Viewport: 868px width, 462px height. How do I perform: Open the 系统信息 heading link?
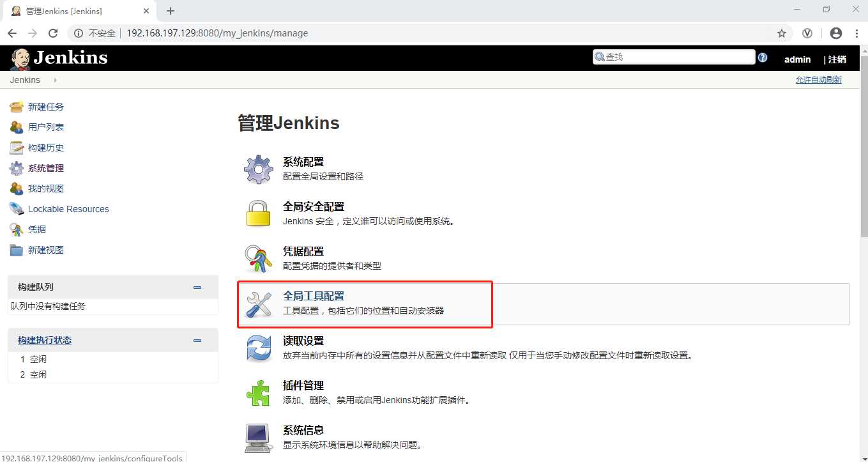point(303,431)
